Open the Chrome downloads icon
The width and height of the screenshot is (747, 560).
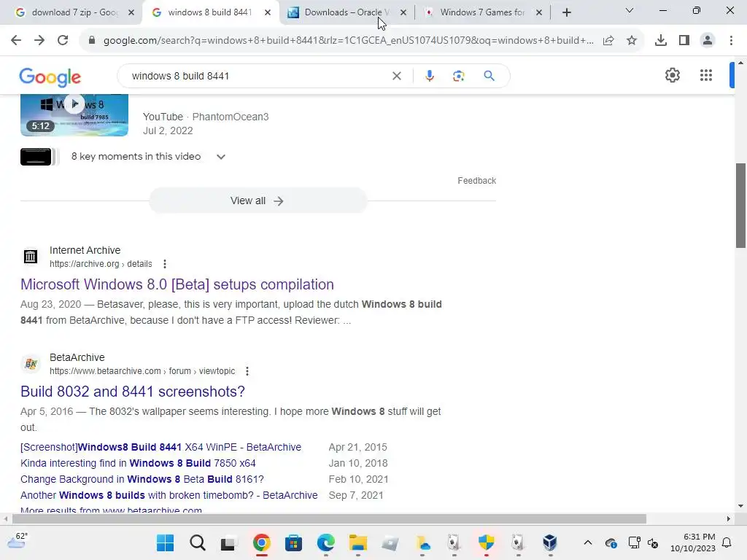(x=661, y=41)
